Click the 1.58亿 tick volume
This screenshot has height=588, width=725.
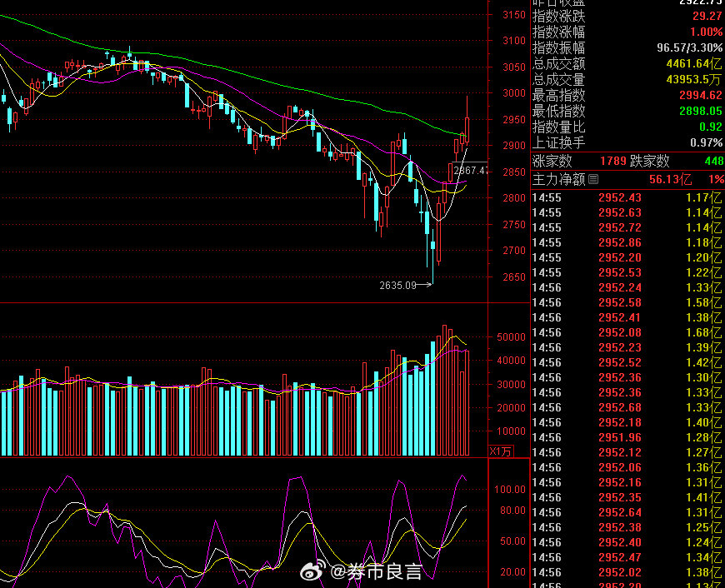coord(703,302)
